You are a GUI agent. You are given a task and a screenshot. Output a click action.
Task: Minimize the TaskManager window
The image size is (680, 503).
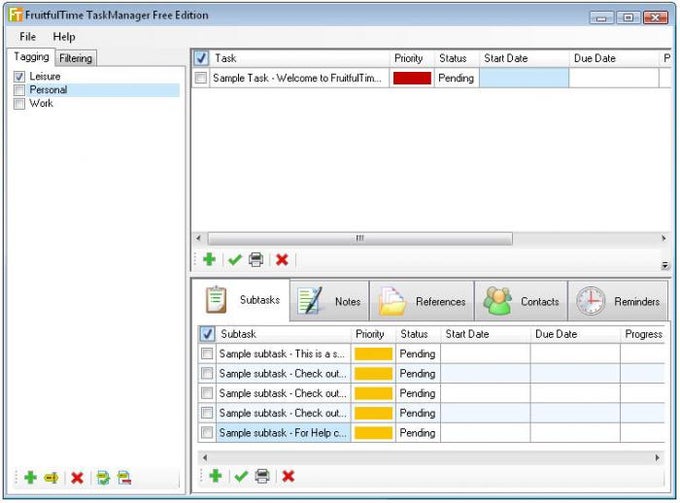(x=601, y=18)
